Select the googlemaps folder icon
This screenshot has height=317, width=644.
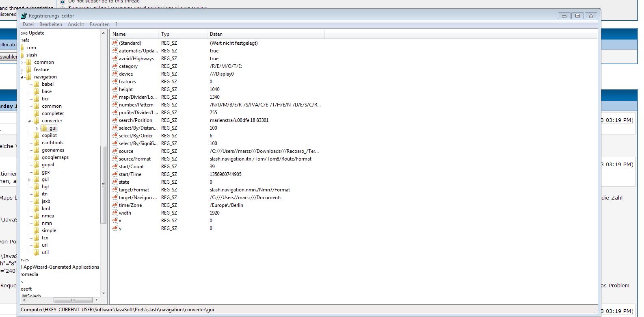pos(37,157)
